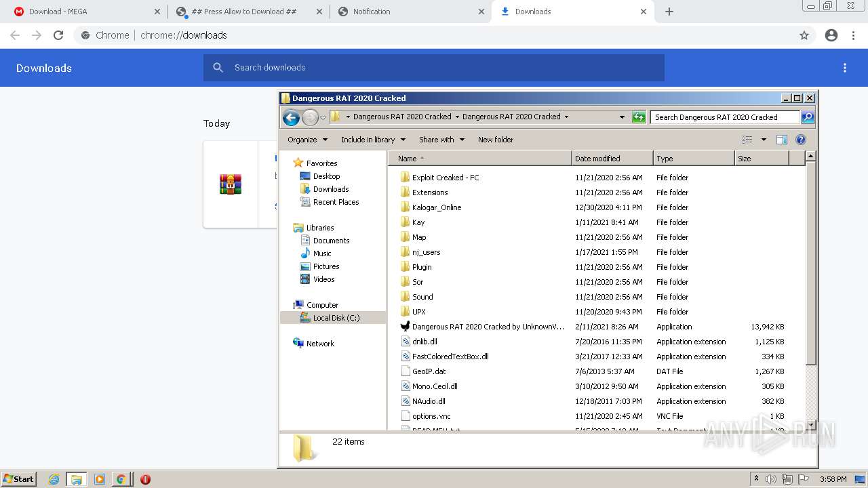Screen dimensions: 868x488
Task: Reload the Chrome downloads page
Action: tap(58, 35)
